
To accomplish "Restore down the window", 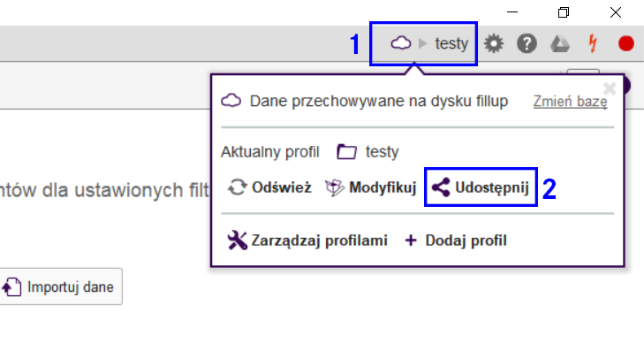I will (x=564, y=12).
